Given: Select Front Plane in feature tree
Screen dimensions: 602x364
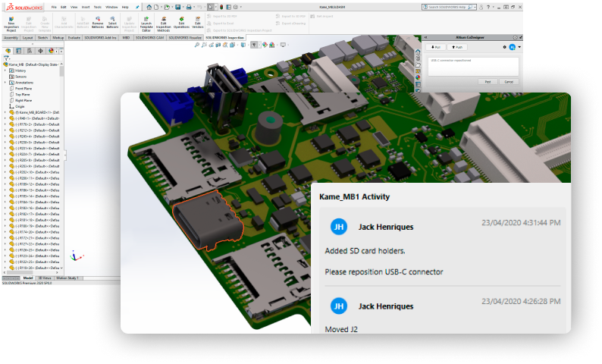Looking at the screenshot, I should point(24,89).
